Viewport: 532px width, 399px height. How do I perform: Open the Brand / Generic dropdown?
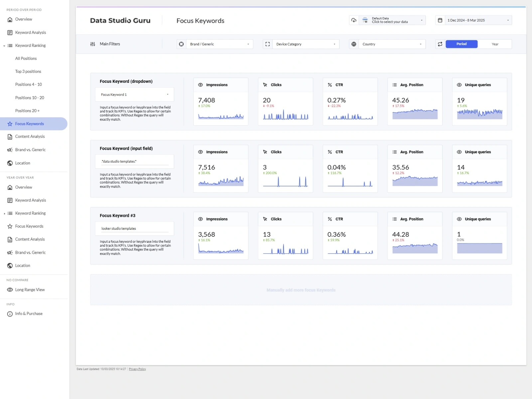pos(219,44)
